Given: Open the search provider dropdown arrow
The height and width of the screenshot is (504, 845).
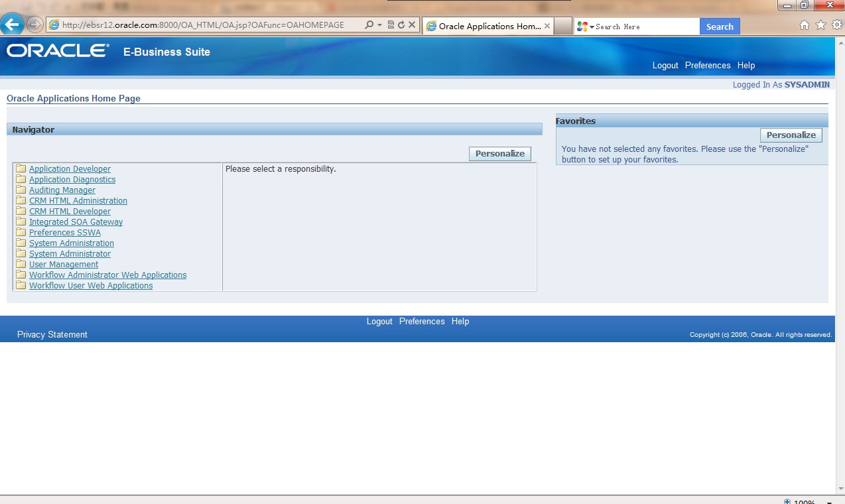Looking at the screenshot, I should pos(592,27).
